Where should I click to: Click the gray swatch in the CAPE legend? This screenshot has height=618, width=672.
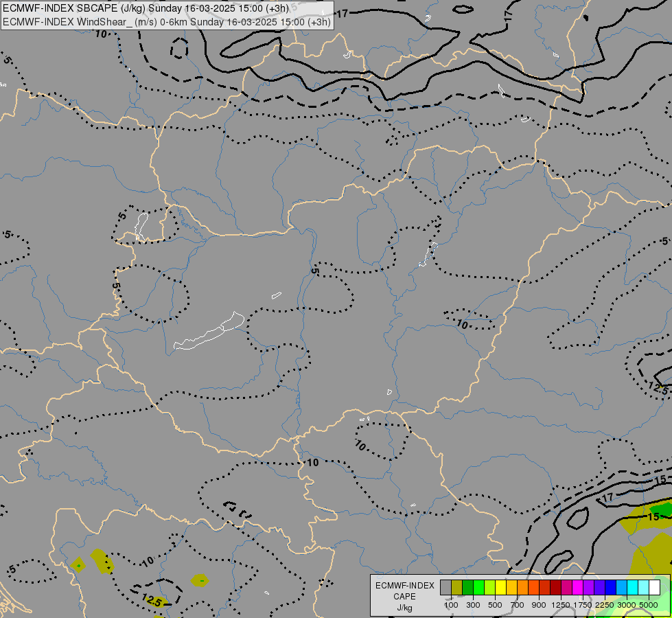(x=445, y=587)
